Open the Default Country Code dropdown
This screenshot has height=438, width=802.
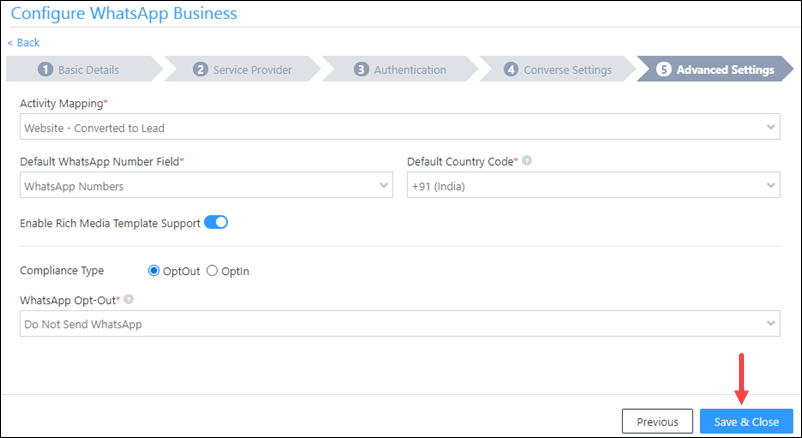click(x=593, y=185)
